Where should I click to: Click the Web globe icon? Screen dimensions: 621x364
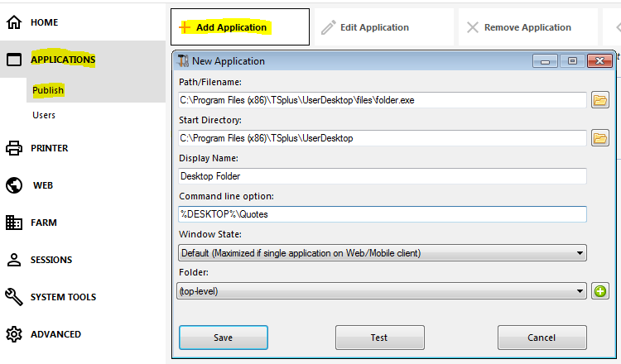click(x=14, y=185)
